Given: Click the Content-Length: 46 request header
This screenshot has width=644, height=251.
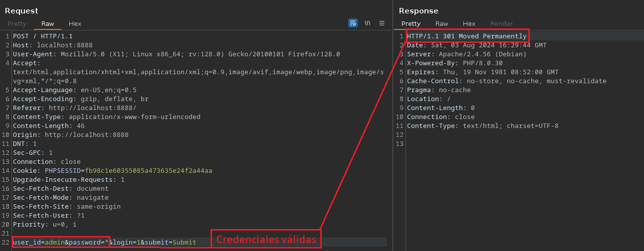Looking at the screenshot, I should tap(48, 126).
